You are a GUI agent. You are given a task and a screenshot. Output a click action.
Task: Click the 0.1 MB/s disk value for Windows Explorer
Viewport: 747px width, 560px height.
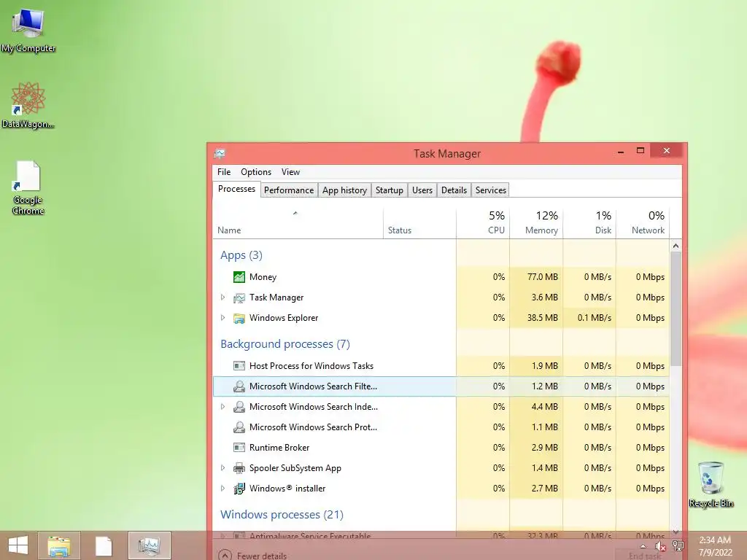point(594,318)
